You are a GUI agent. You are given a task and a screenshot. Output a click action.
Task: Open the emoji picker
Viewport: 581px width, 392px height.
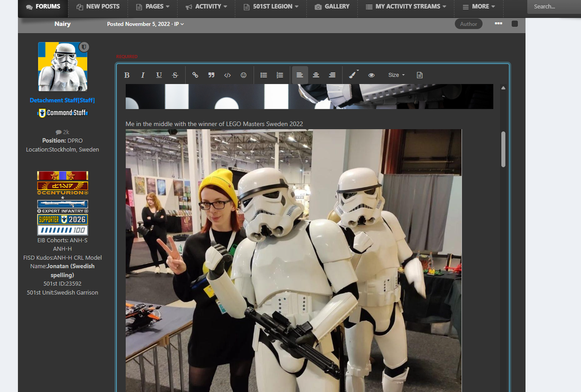click(x=244, y=75)
